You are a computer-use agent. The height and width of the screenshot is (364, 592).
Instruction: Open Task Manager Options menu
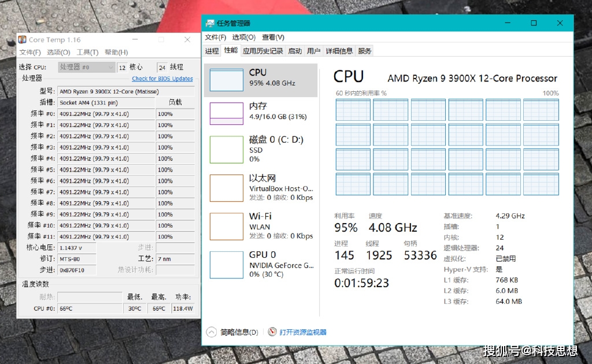pos(244,38)
